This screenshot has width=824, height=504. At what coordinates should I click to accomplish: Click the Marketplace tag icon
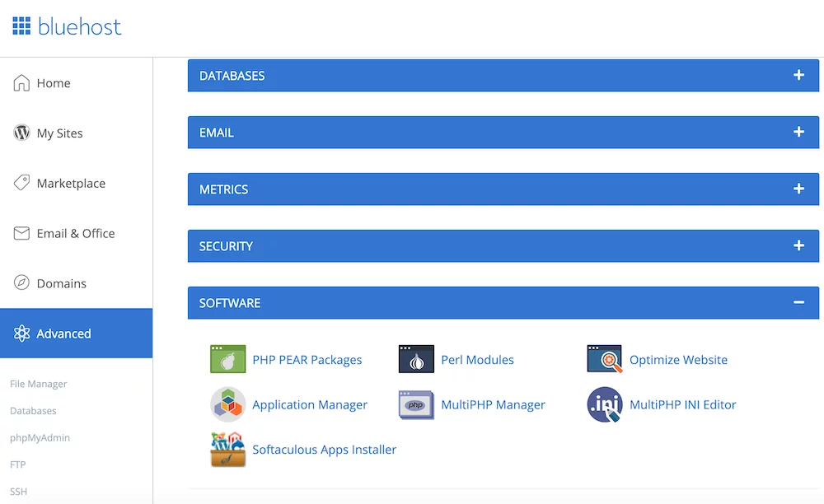[x=21, y=183]
